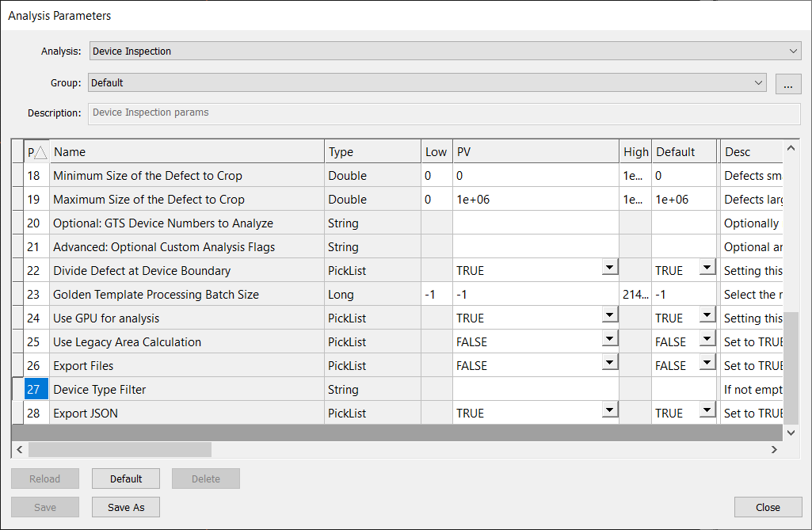Open PV dropdown arrow for Export JSON row
This screenshot has height=530, width=812.
point(609,411)
